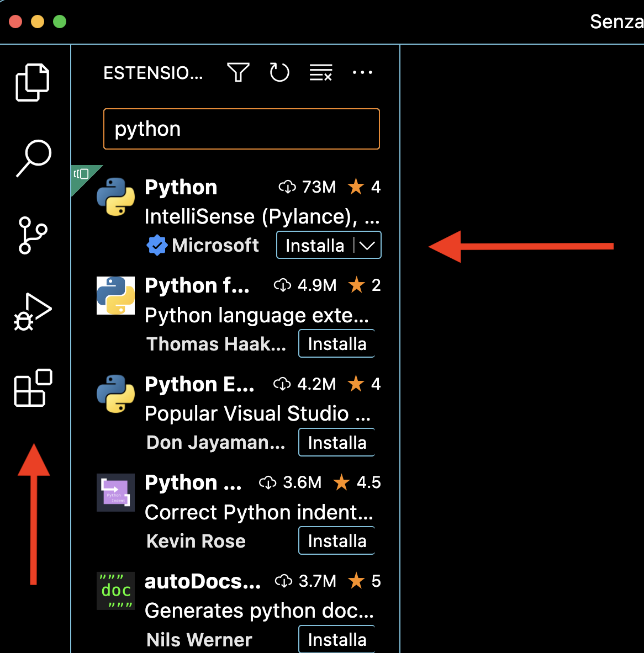Clear extensions search results icon
Image resolution: width=644 pixels, height=653 pixels.
(320, 72)
